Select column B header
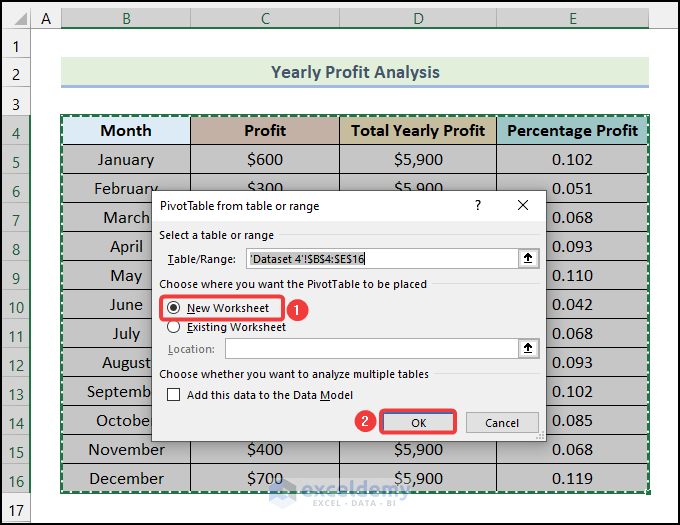Image resolution: width=680 pixels, height=525 pixels. click(126, 19)
